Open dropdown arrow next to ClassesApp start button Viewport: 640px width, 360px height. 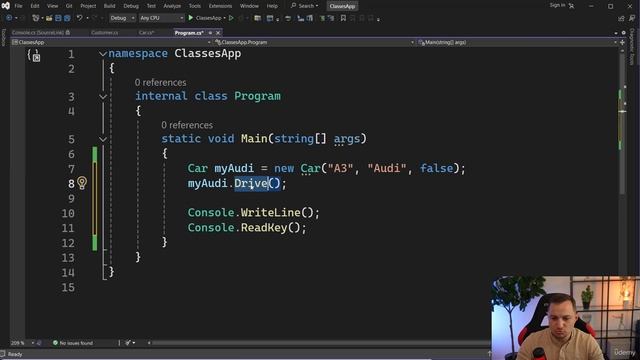coord(224,18)
